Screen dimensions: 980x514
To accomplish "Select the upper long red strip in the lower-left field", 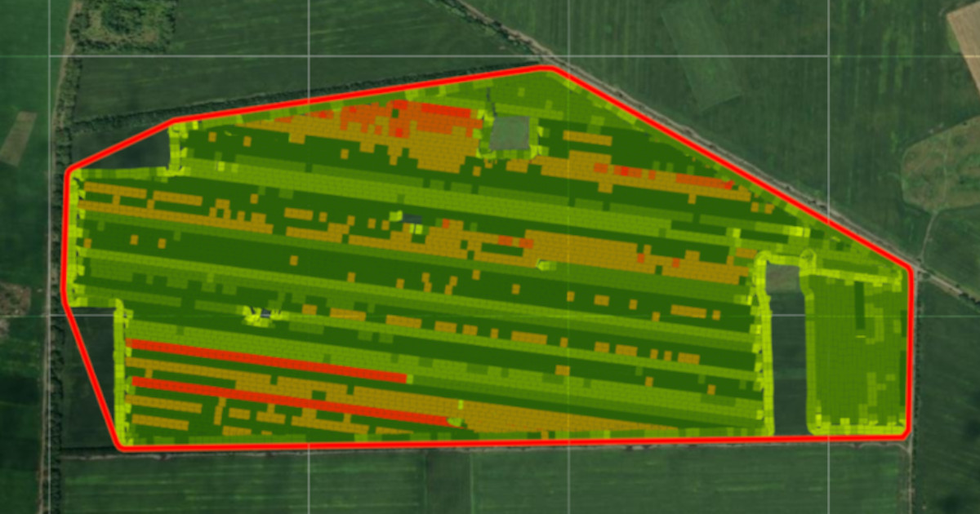I will [x=266, y=361].
